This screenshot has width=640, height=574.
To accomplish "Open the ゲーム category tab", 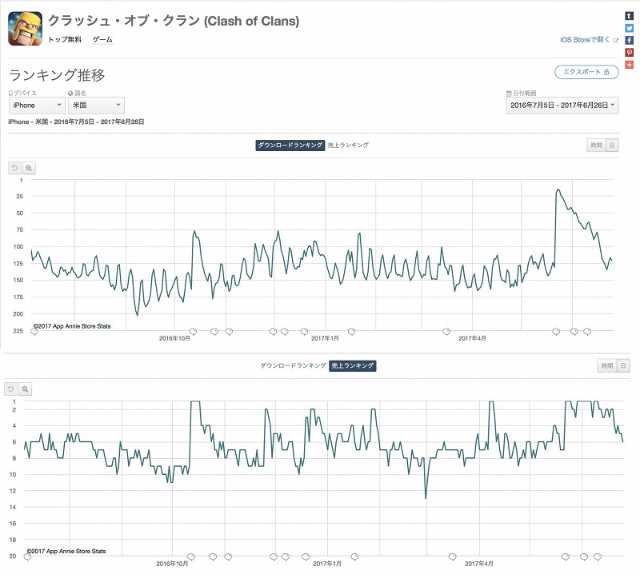I will pos(103,39).
